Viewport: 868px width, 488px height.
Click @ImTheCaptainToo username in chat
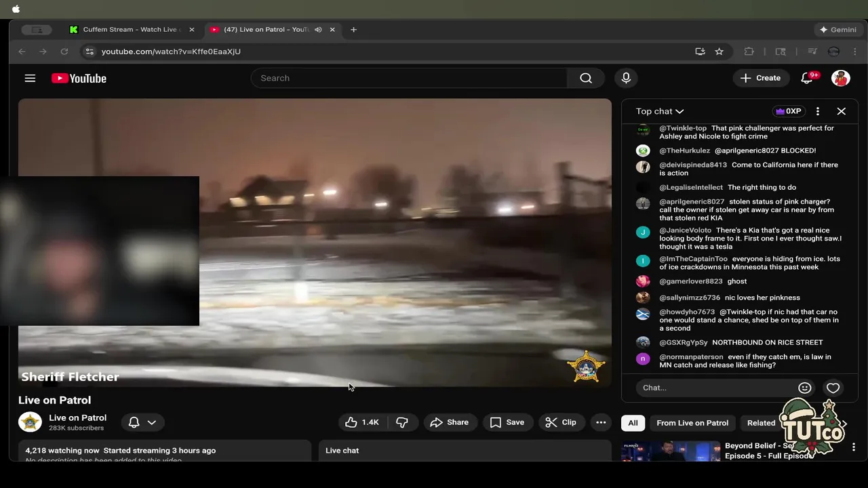click(x=693, y=259)
